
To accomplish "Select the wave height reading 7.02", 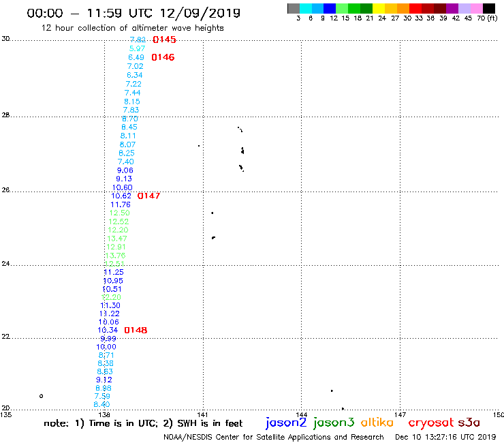I will tap(135, 66).
